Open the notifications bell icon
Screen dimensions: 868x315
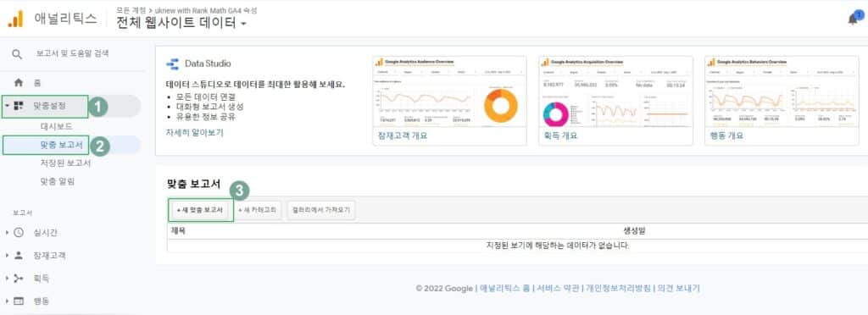click(x=853, y=19)
